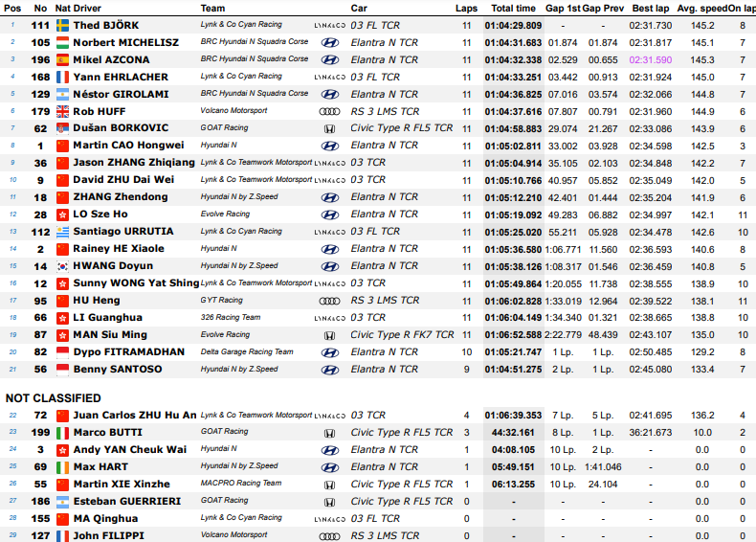Image resolution: width=756 pixels, height=542 pixels.
Task: Click the 326 Racing Team name
Action: [231, 318]
